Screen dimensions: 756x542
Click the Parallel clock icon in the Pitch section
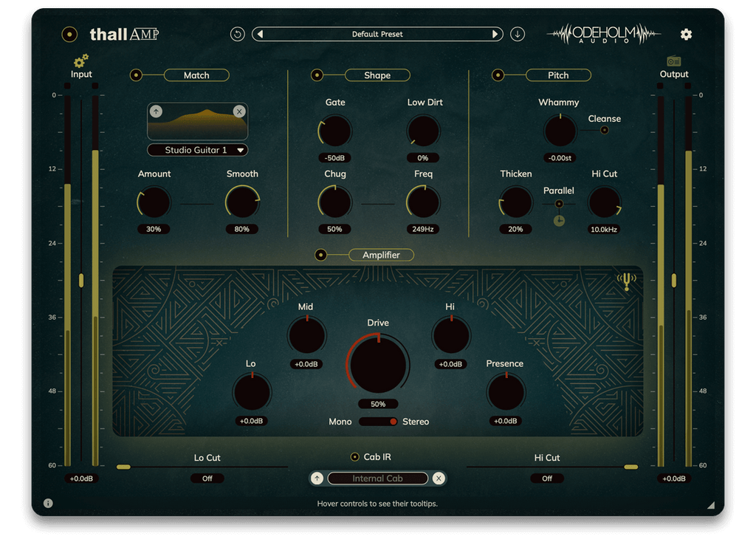[x=559, y=219]
